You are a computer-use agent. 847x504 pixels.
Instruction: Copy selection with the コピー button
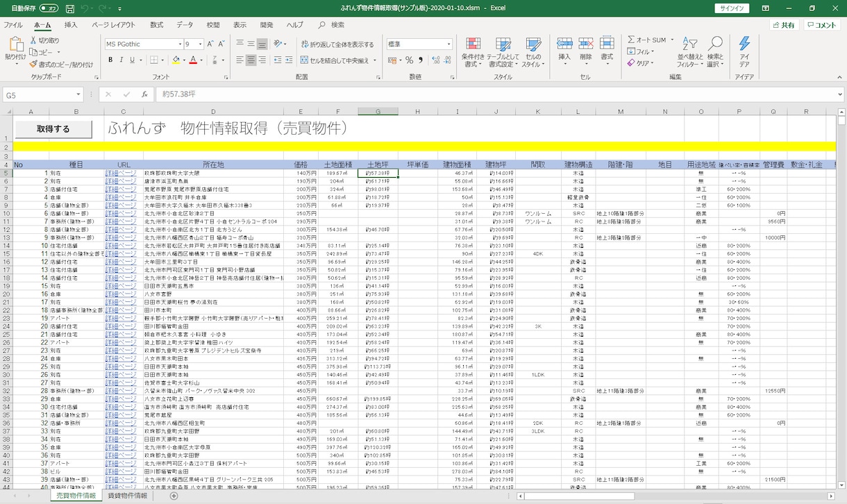41,52
